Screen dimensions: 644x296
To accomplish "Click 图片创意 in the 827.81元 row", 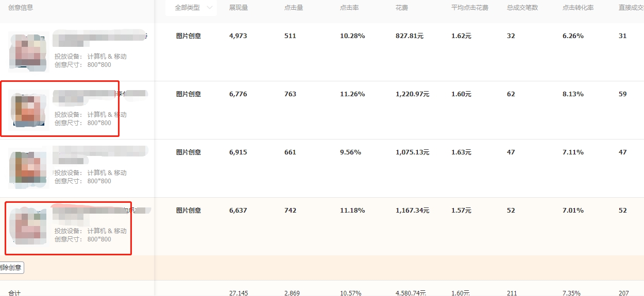I will point(189,36).
